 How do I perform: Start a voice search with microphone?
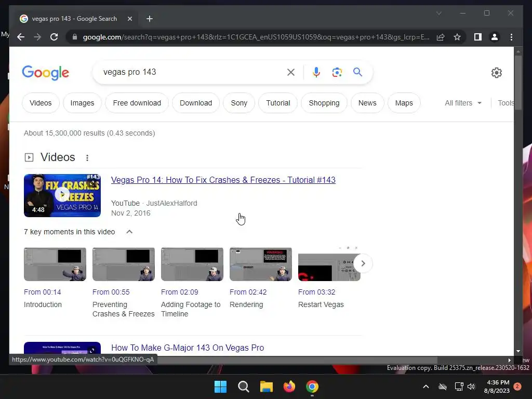tap(316, 72)
